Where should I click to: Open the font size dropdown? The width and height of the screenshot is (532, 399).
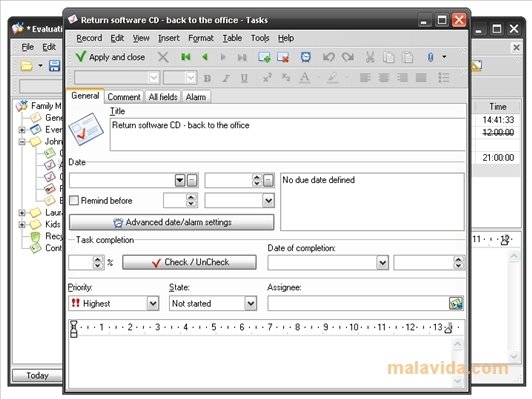click(191, 78)
